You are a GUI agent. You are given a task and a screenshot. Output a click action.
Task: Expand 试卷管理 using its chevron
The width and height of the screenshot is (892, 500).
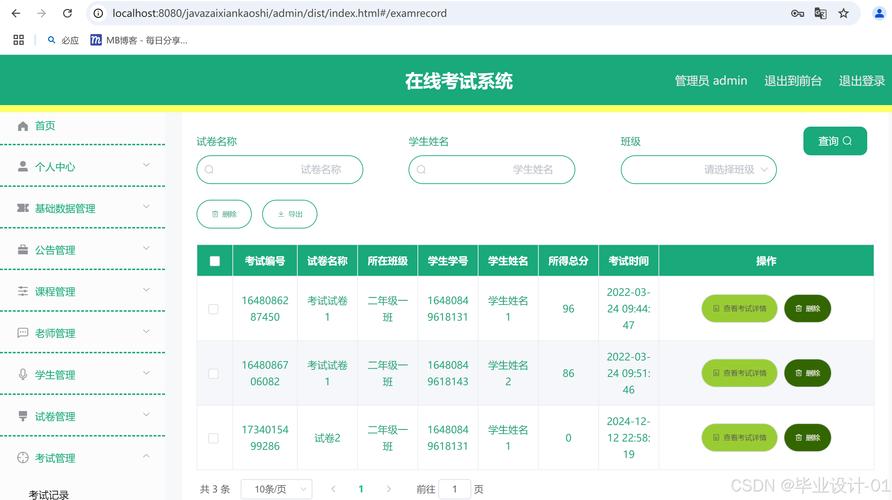click(x=146, y=414)
